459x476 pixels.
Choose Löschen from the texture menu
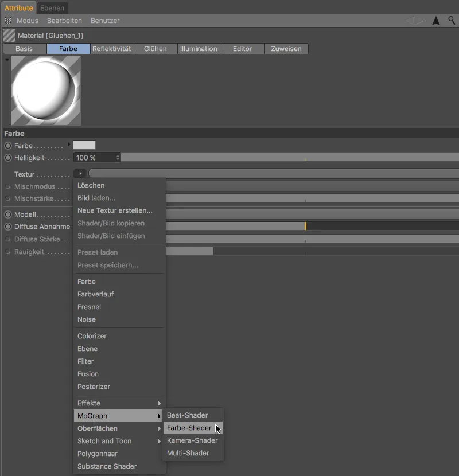(x=119, y=185)
